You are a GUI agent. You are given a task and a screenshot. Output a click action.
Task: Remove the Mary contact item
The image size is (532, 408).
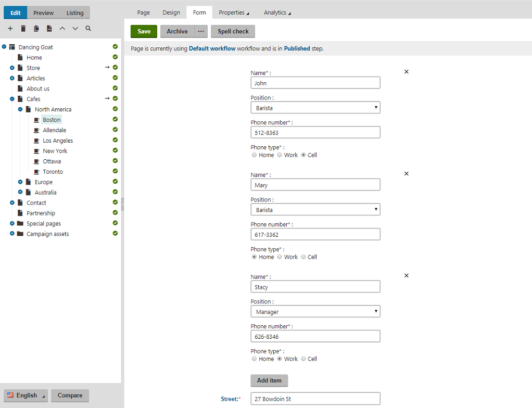pyautogui.click(x=407, y=174)
